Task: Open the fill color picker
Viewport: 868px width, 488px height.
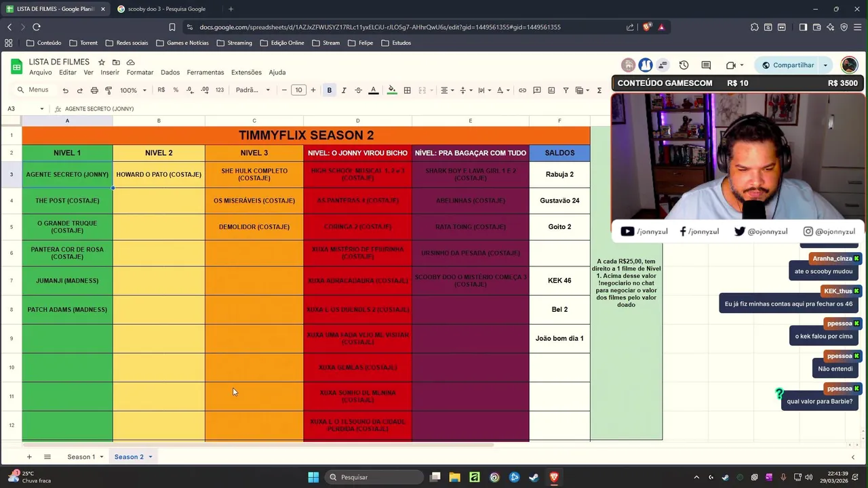Action: click(391, 90)
